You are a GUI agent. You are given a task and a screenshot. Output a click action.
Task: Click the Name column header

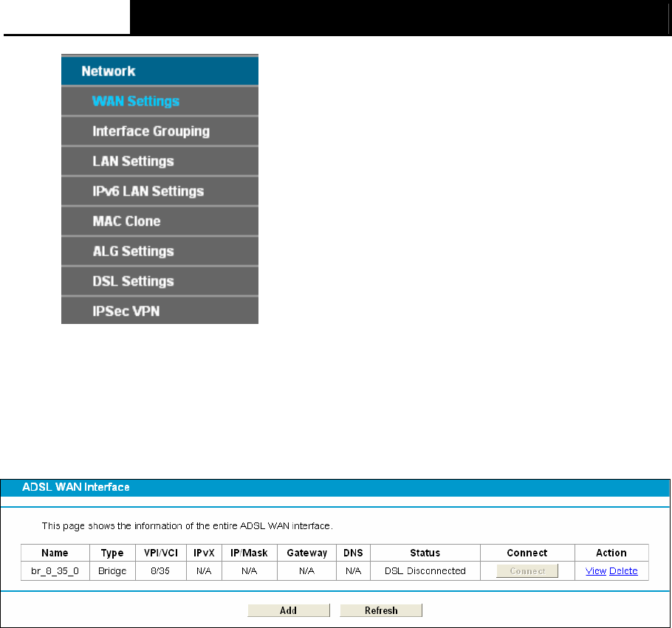click(x=55, y=553)
